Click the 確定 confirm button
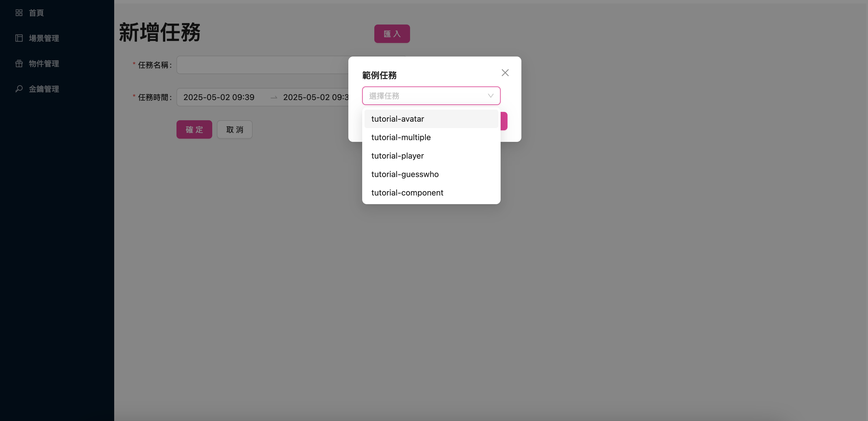The width and height of the screenshot is (868, 421). click(x=194, y=129)
